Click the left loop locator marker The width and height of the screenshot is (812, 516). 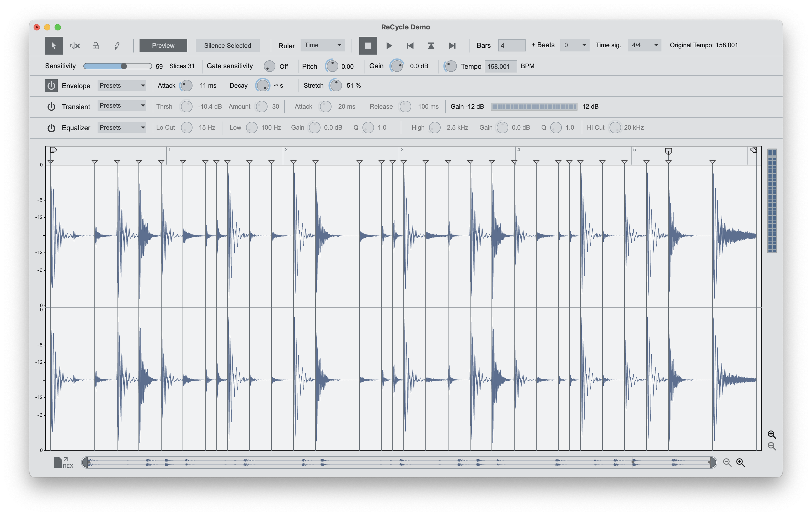click(x=54, y=150)
